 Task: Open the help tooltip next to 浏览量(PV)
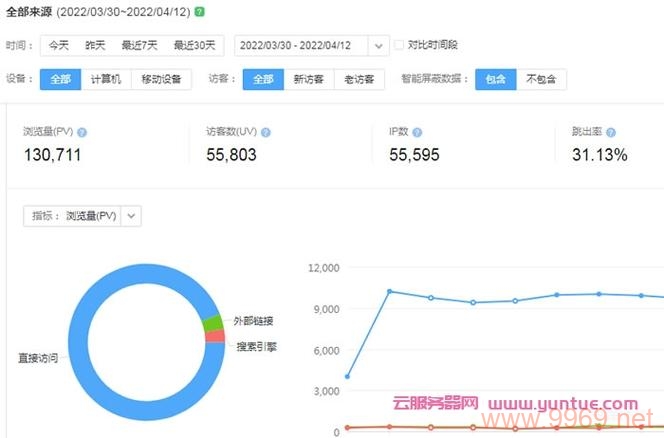coord(82,133)
